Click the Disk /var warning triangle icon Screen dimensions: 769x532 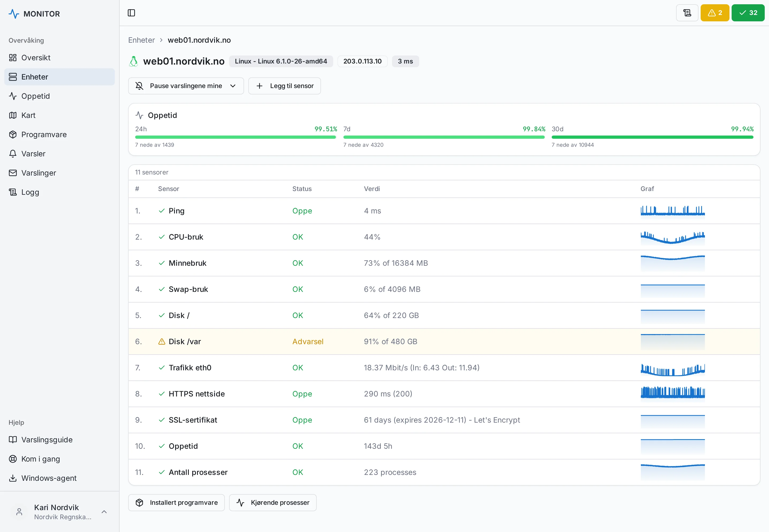(x=162, y=342)
